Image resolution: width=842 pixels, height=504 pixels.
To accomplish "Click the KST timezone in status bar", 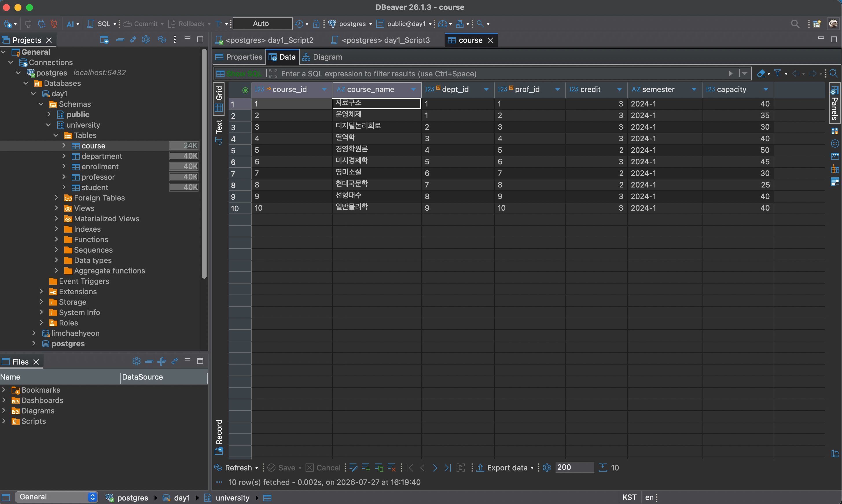I will (x=629, y=497).
